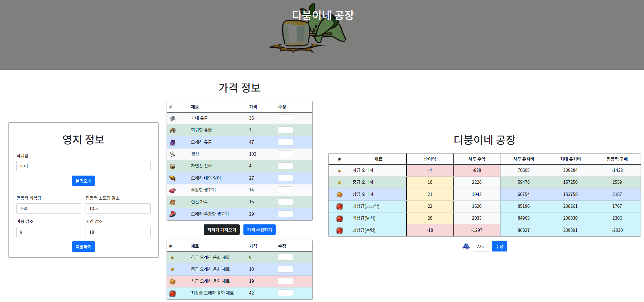
Task: Click the 오레하 태양 잉어 edit box
Action: pyautogui.click(x=286, y=178)
